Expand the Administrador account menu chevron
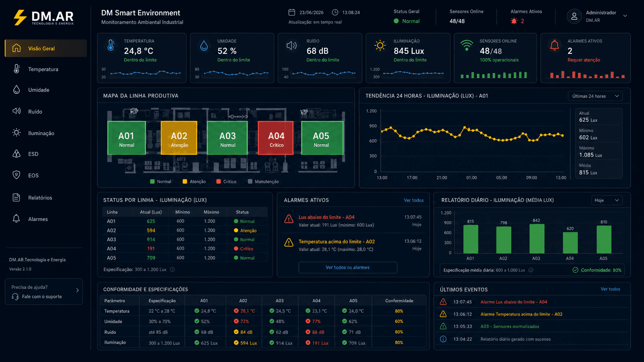The width and height of the screenshot is (644, 362). [x=625, y=16]
